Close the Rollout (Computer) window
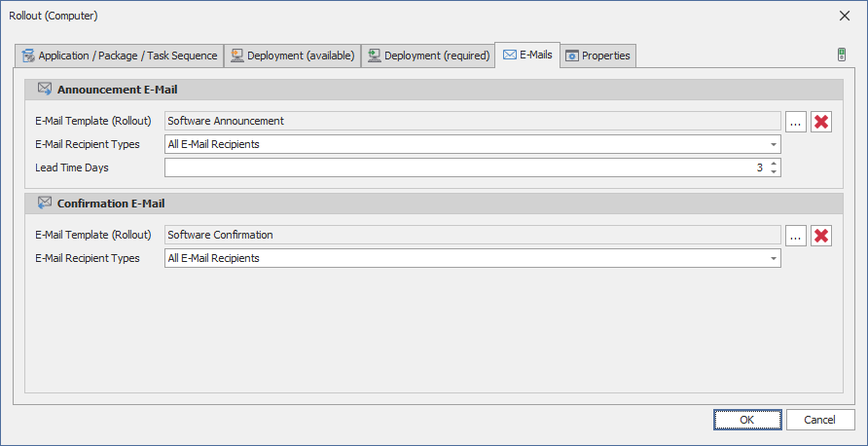This screenshot has width=868, height=446. click(845, 16)
